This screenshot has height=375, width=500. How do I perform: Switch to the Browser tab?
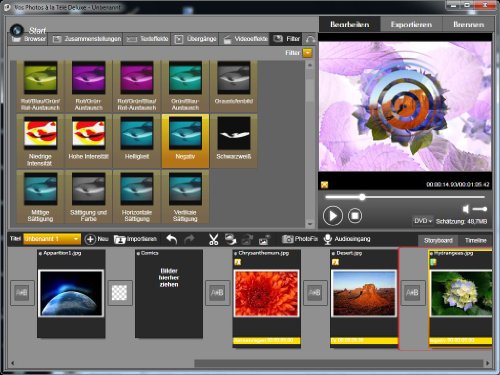click(29, 39)
